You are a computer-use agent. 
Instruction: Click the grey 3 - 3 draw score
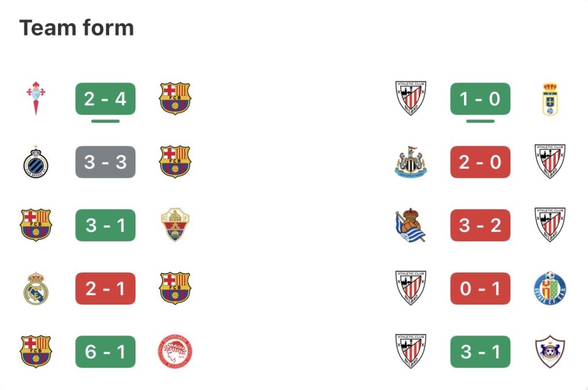click(x=106, y=162)
